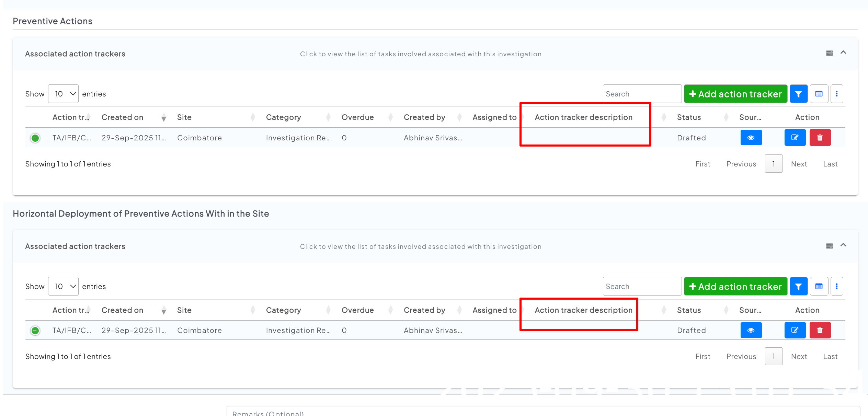Image resolution: width=868 pixels, height=416 pixels.
Task: Collapse Horizontal Deployment associated trackers panel chevron
Action: pyautogui.click(x=843, y=245)
